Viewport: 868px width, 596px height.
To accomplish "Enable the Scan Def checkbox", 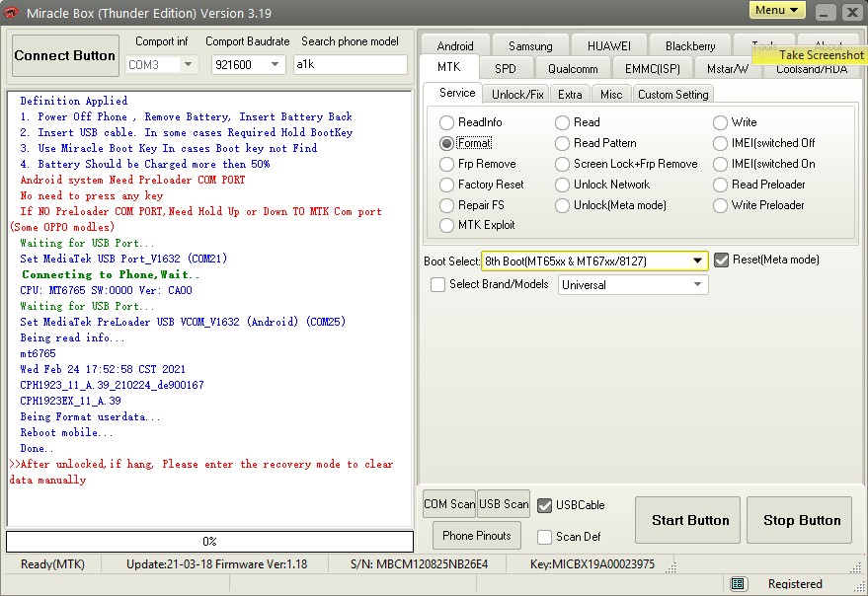I will [x=545, y=537].
